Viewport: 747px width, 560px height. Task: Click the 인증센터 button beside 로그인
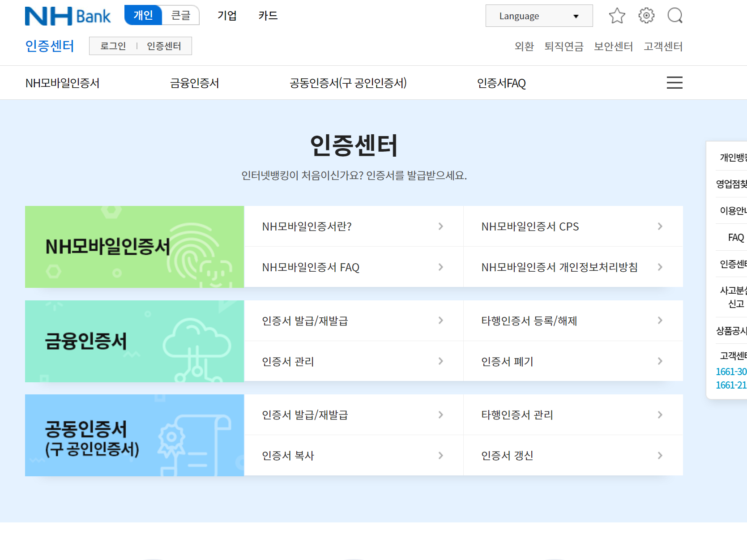164,46
